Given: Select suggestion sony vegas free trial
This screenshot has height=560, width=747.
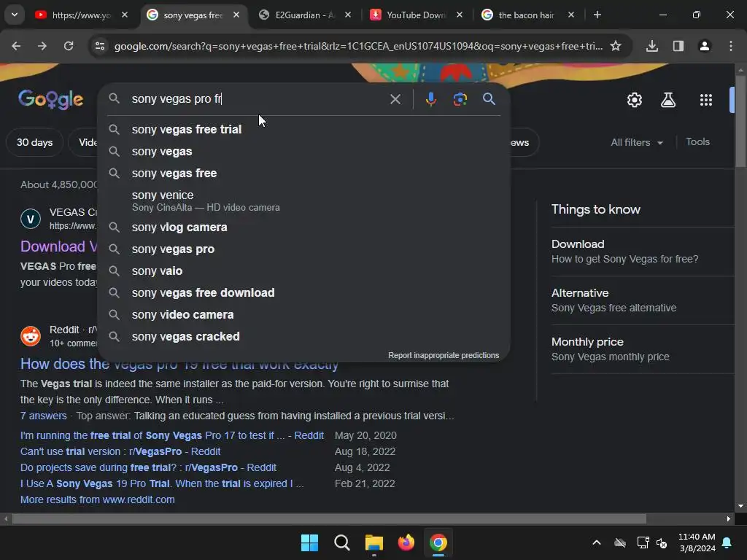Looking at the screenshot, I should tap(303, 130).
